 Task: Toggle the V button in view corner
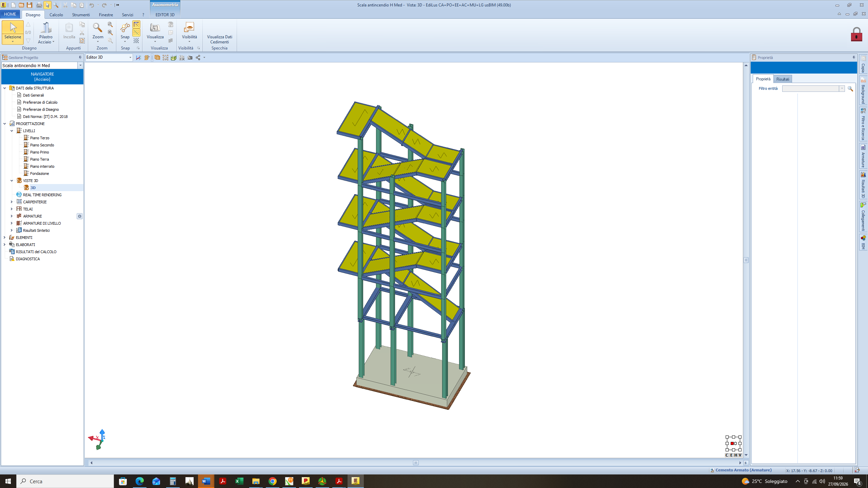(x=740, y=455)
